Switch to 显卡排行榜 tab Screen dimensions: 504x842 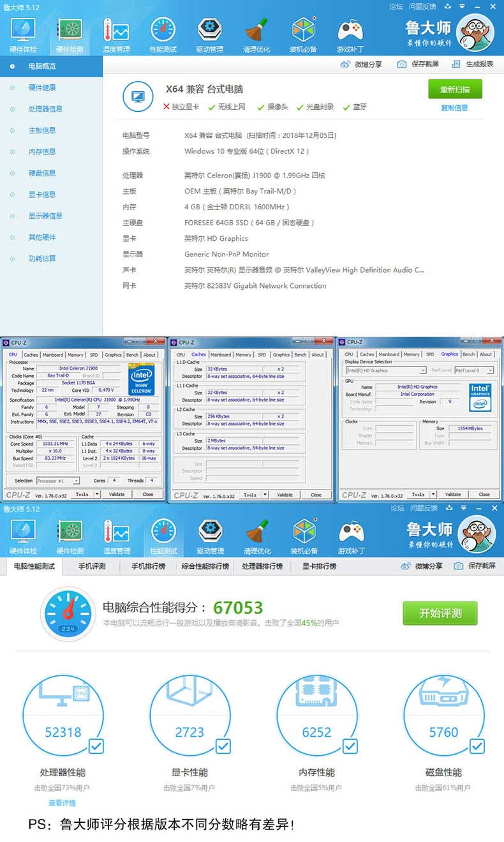319,566
